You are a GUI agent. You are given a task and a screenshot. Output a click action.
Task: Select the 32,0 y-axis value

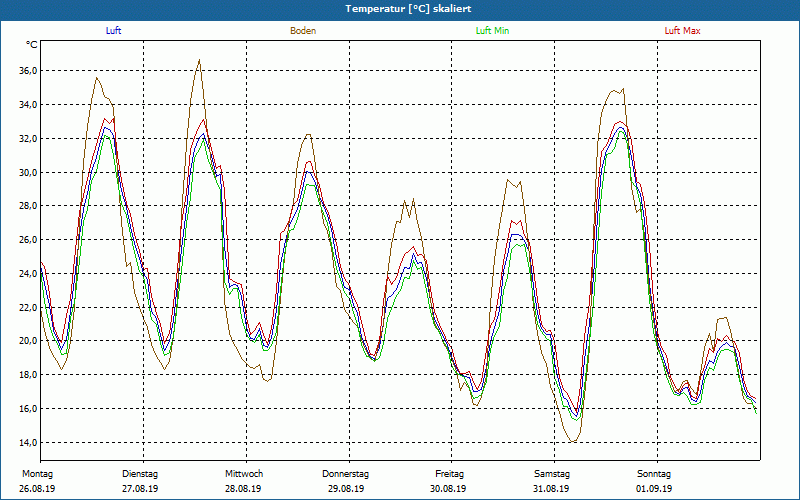point(29,138)
